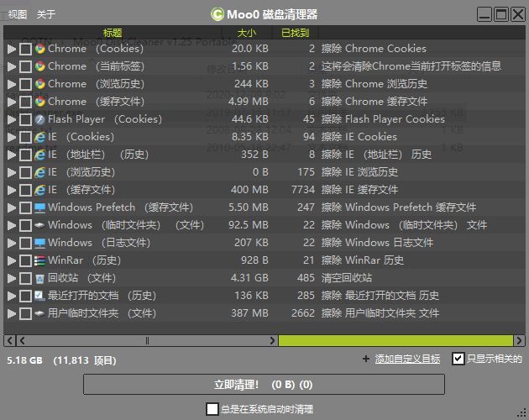Image resolution: width=529 pixels, height=420 pixels.
Task: Sort by the 标题 column header
Action: tap(113, 33)
